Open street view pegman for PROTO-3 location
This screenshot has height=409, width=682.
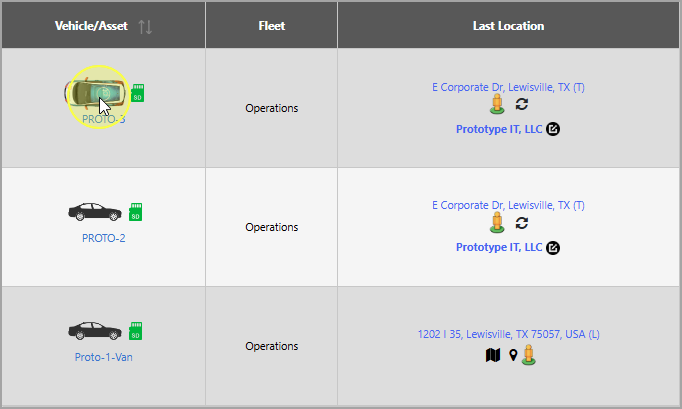click(497, 105)
